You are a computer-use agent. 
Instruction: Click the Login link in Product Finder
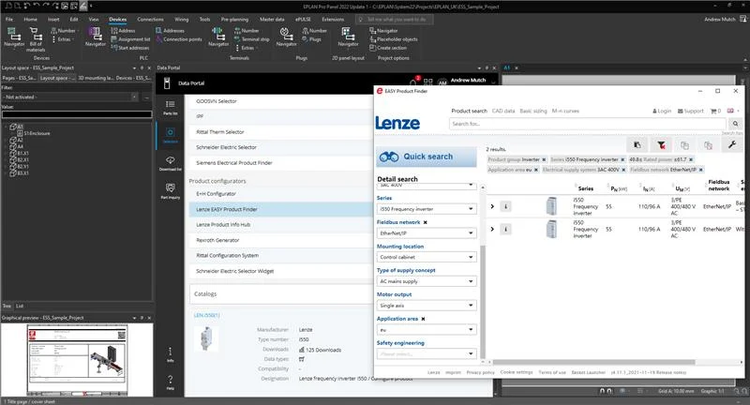(662, 111)
